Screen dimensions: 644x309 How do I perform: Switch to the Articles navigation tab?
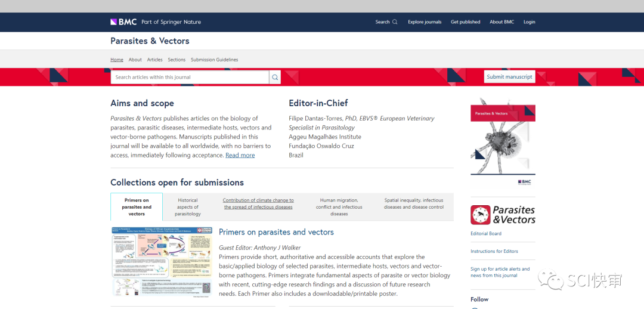click(x=154, y=60)
